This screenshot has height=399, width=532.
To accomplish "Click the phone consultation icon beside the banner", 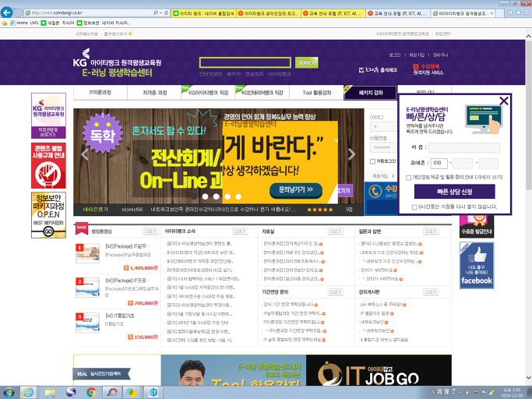I will tap(375, 191).
